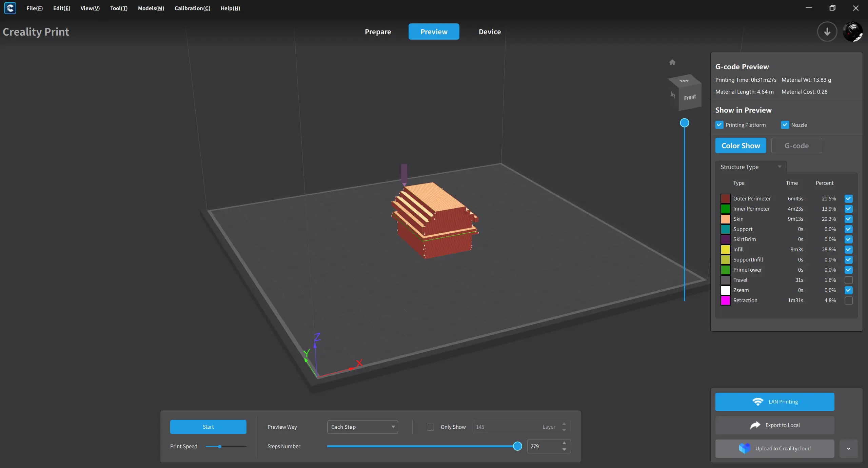Click the Start preview button
Image resolution: width=868 pixels, height=468 pixels.
208,427
